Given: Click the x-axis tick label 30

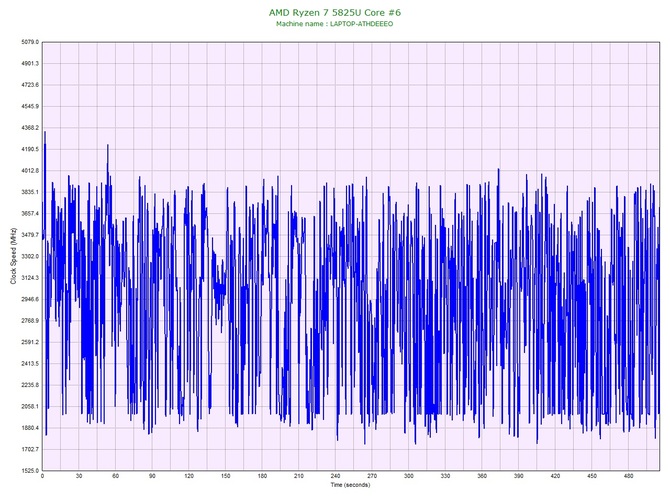Looking at the screenshot, I should (x=79, y=476).
